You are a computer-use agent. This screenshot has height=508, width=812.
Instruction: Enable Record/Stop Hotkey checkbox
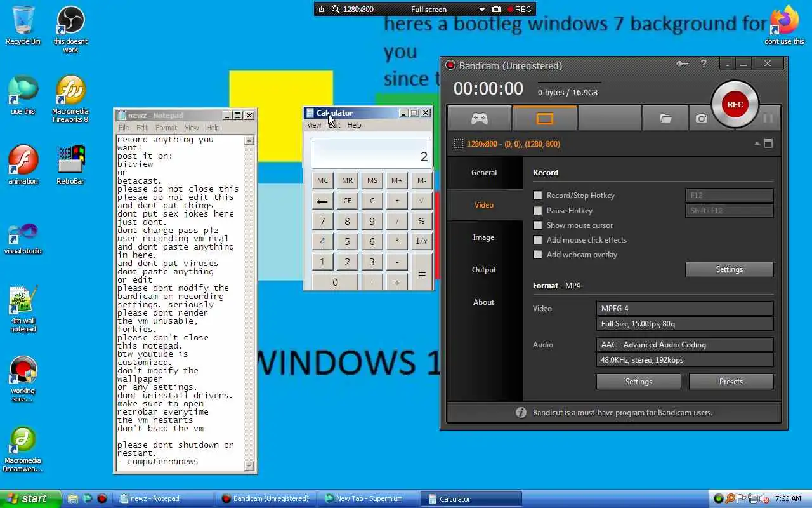click(x=538, y=196)
